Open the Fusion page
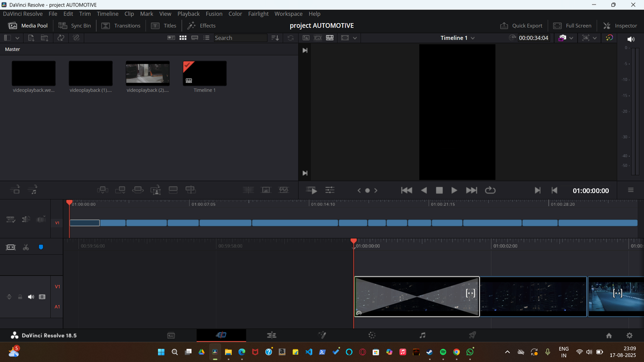Screen dimensions: 644x362 point(322,335)
